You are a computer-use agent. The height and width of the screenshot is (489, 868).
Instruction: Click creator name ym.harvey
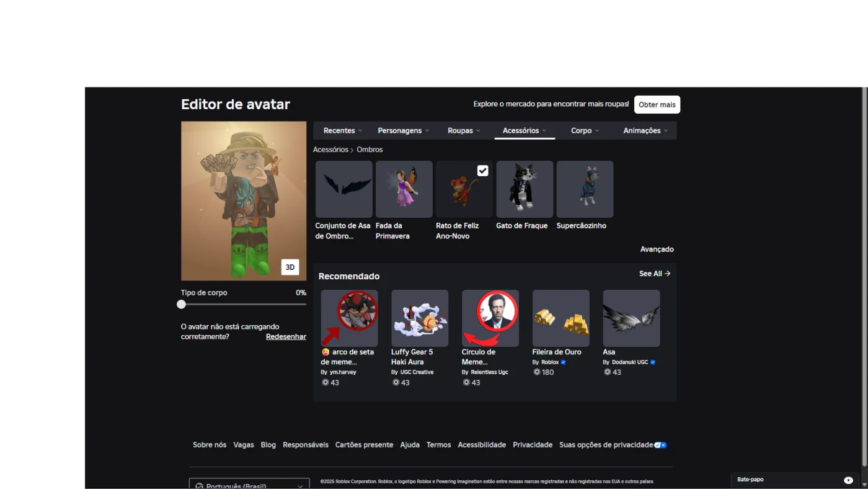pyautogui.click(x=343, y=372)
